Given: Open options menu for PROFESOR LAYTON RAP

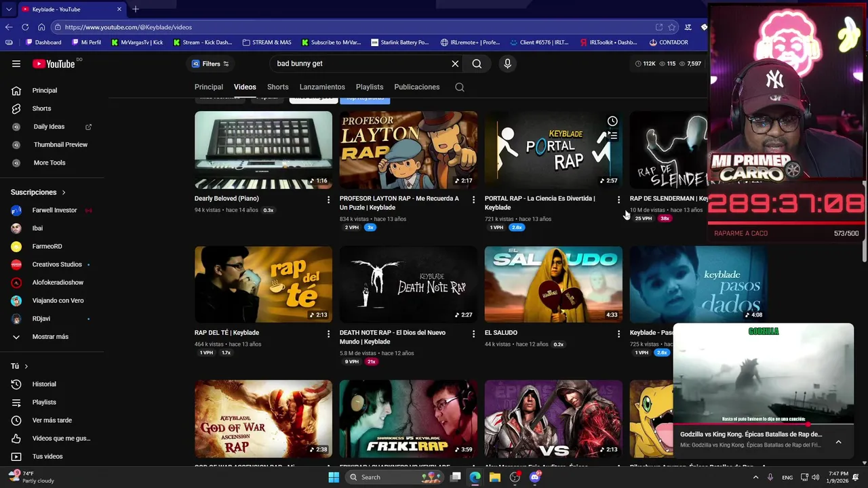Looking at the screenshot, I should (473, 200).
